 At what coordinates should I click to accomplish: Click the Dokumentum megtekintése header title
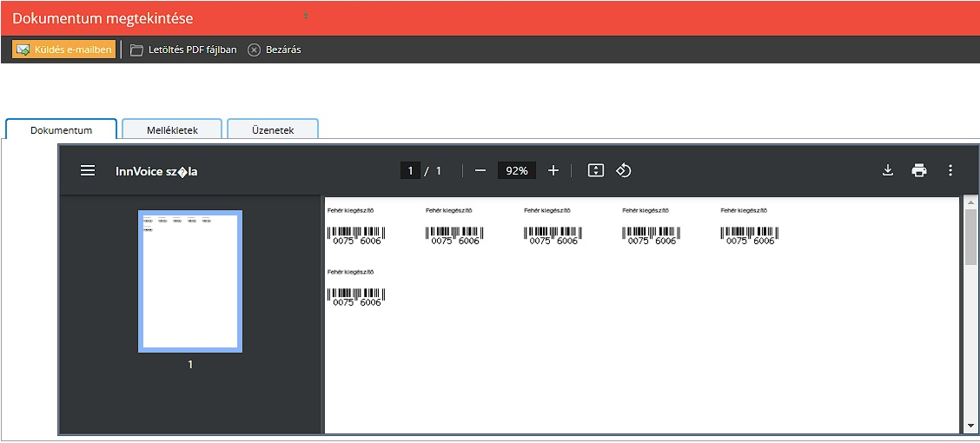point(103,18)
